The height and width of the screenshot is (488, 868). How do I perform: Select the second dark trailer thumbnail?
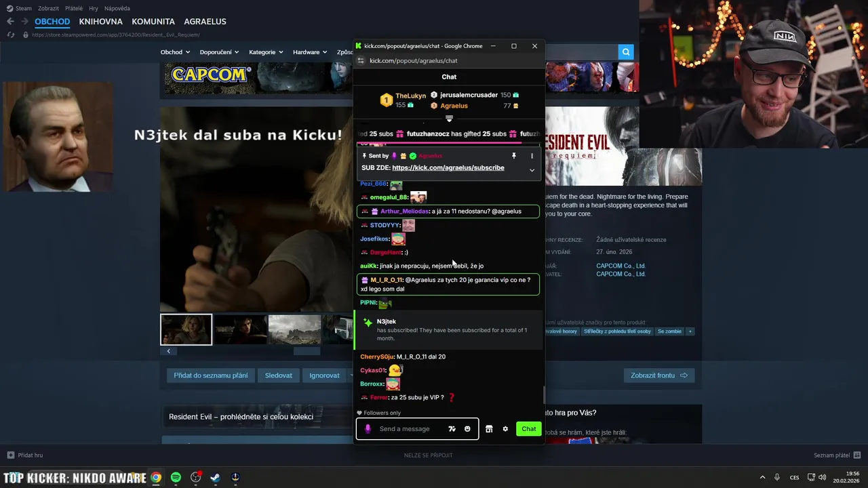tap(240, 329)
